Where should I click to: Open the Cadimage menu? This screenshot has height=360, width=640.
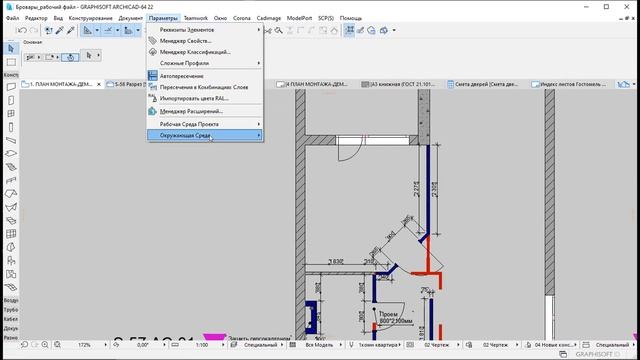click(269, 18)
